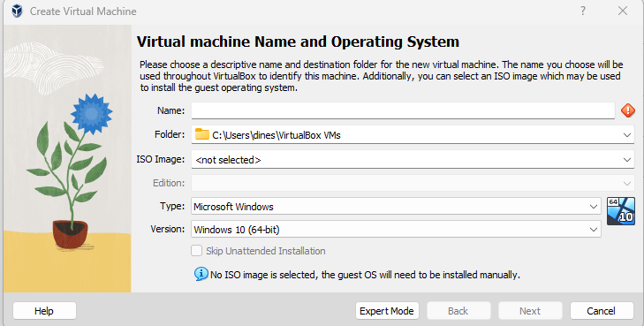
Task: Click the red warning icon beside Name
Action: coord(627,110)
